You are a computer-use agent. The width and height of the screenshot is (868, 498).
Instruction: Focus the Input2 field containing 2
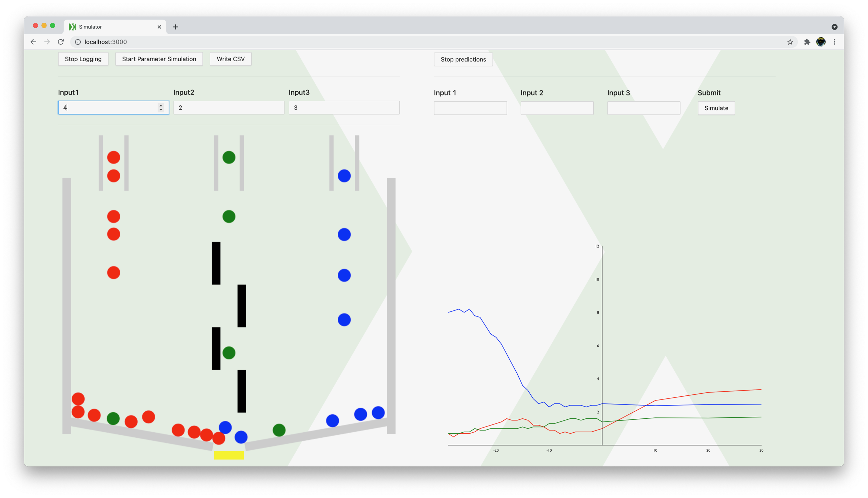pyautogui.click(x=229, y=107)
